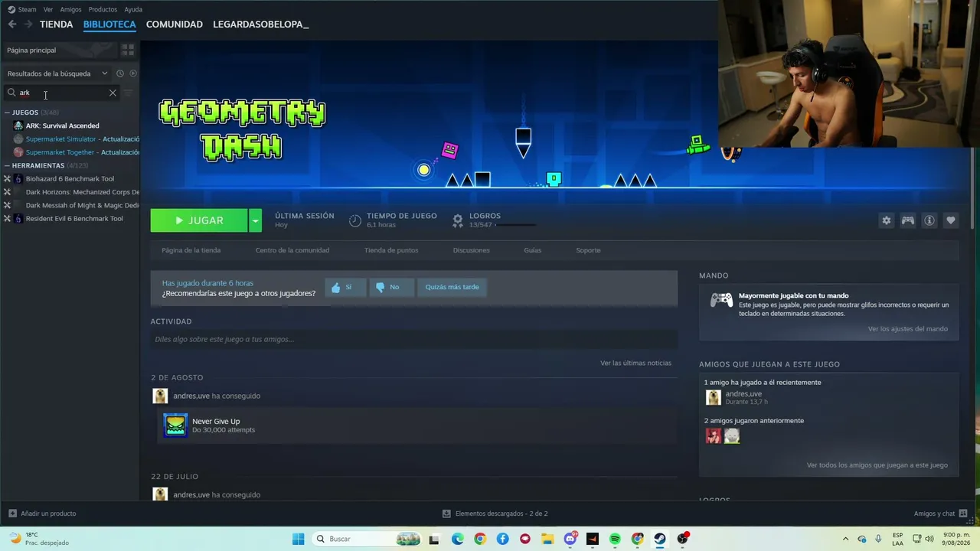Open friend andres,uve avatar in friends panel

[714, 398]
